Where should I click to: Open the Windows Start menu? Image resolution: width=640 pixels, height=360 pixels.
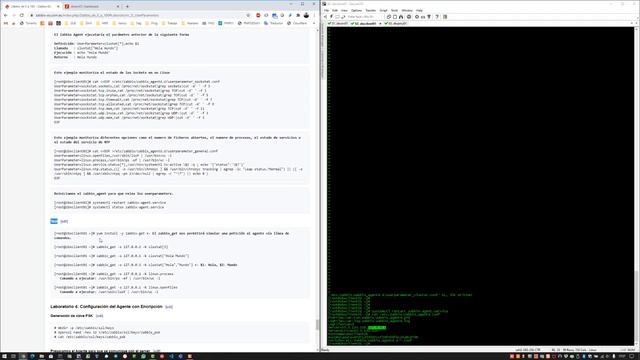click(4, 356)
